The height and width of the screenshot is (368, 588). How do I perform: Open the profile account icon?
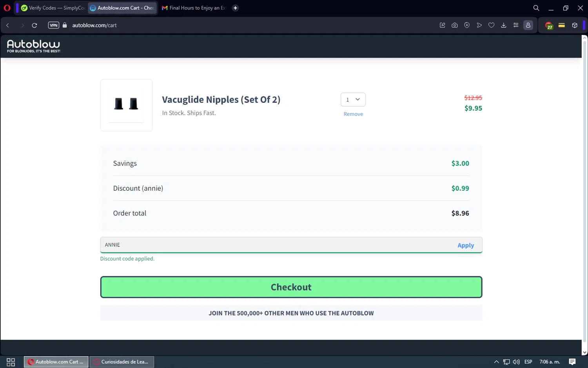click(x=528, y=25)
